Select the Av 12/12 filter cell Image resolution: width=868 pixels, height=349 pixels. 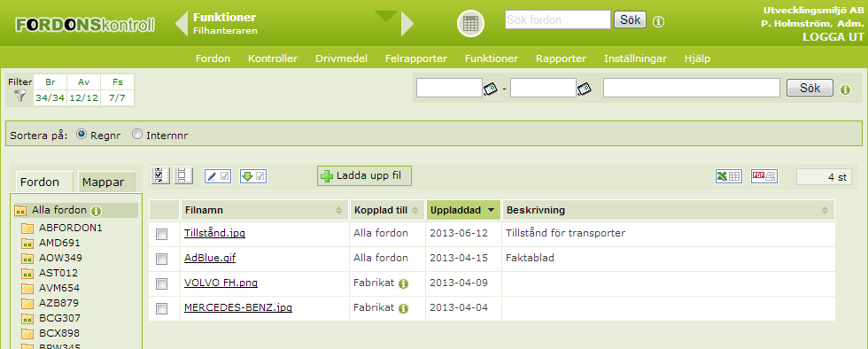click(x=83, y=89)
